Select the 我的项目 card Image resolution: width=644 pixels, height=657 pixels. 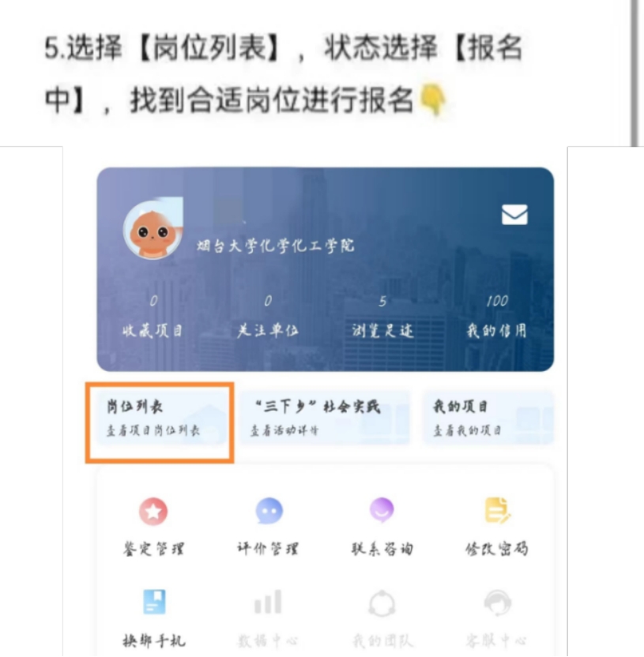[x=488, y=418]
